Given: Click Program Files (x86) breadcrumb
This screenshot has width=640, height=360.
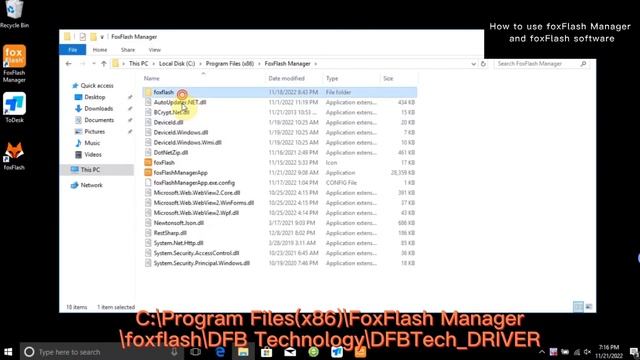Looking at the screenshot, I should pos(230,64).
